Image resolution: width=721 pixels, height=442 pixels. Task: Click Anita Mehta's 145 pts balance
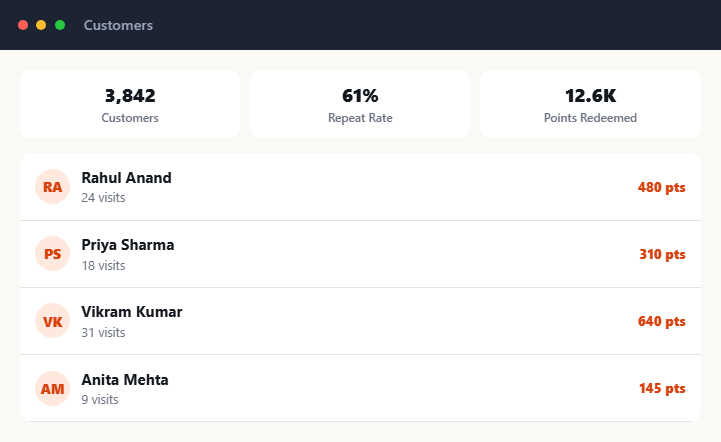pyautogui.click(x=662, y=388)
